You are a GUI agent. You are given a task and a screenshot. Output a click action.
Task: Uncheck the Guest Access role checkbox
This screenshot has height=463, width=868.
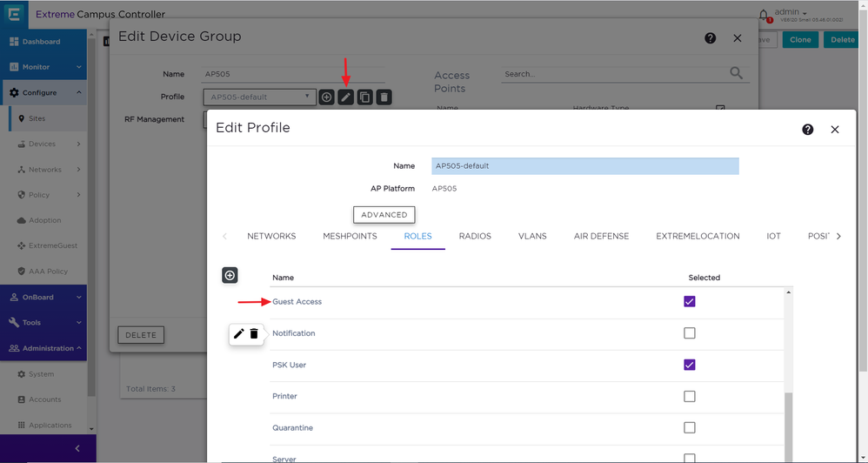tap(689, 301)
